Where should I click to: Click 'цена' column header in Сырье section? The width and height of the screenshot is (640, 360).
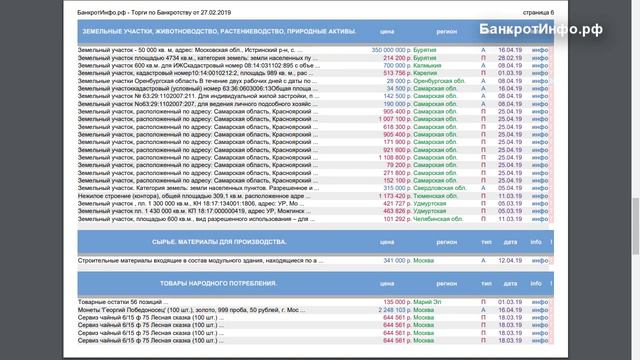[387, 242]
